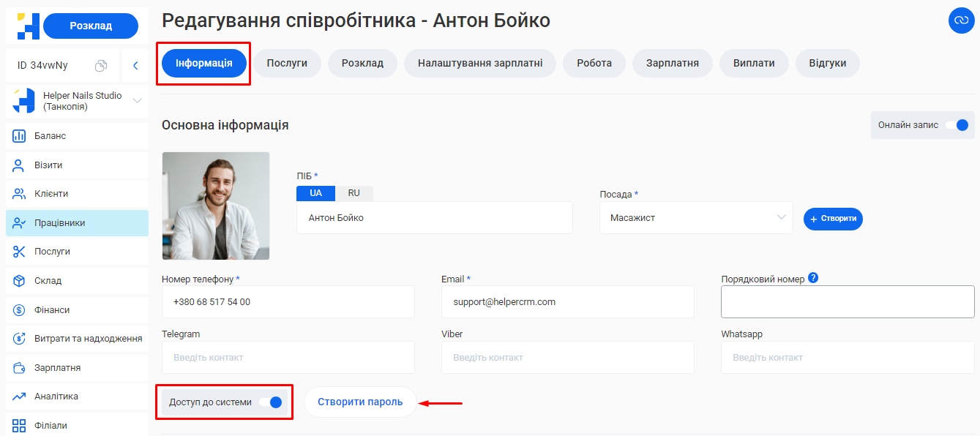The image size is (980, 436).
Task: Open the Відгуки tab
Action: pos(827,63)
